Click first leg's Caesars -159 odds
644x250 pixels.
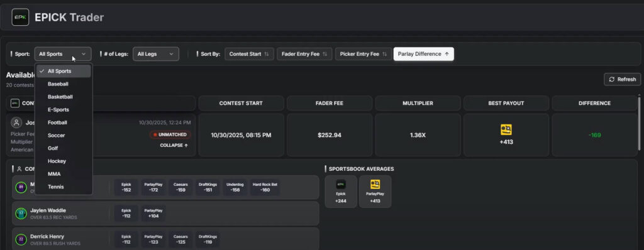point(180,187)
